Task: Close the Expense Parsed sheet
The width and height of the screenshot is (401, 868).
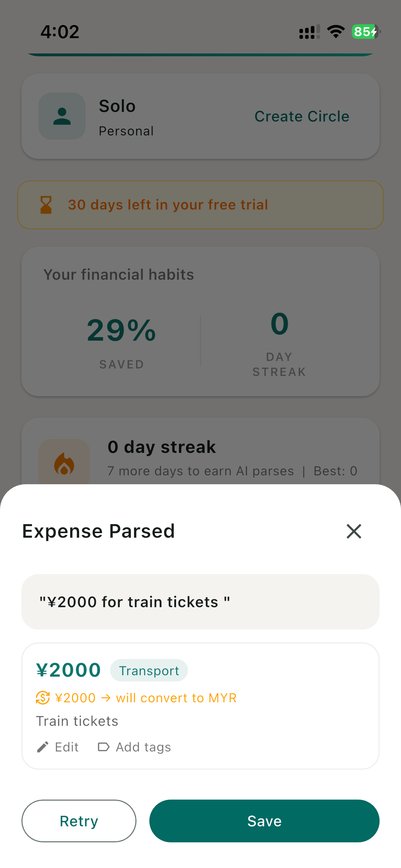Action: click(354, 531)
